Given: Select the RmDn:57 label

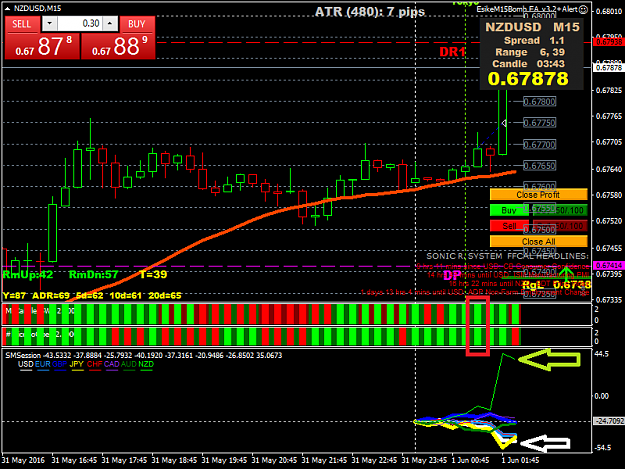Looking at the screenshot, I should point(94,275).
